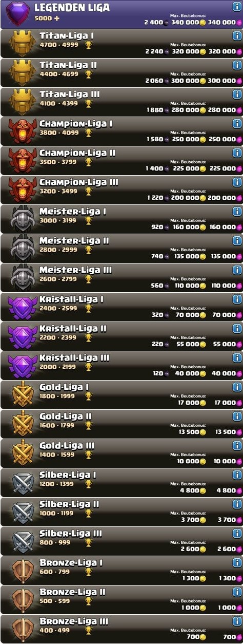
Task: Open info for Legenden Liga
Action: coord(237,7)
